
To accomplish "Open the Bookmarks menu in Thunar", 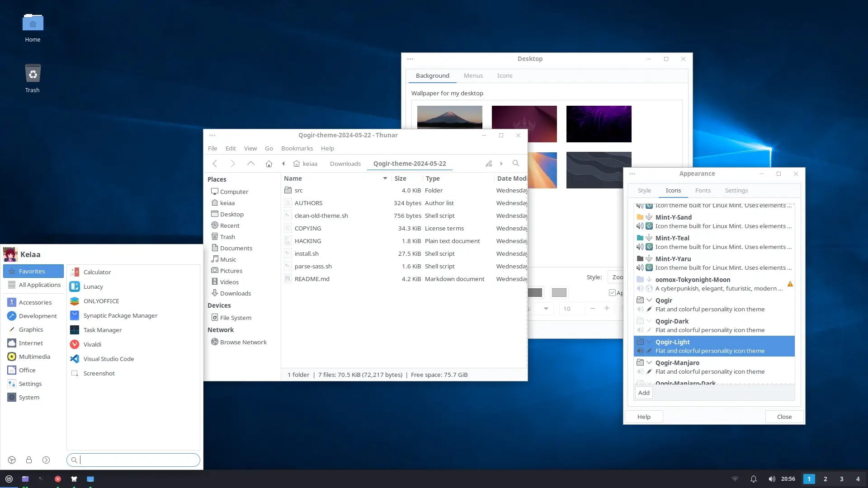I will [x=297, y=148].
